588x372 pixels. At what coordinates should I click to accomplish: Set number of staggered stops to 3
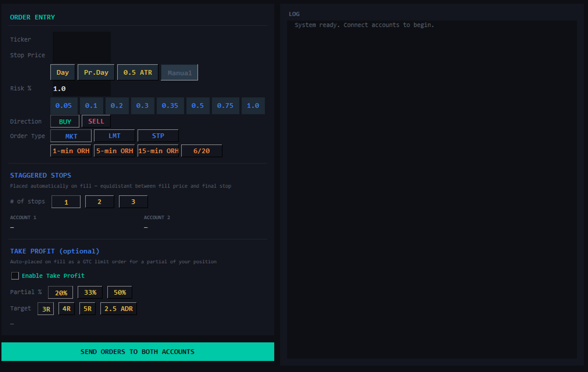tap(133, 202)
